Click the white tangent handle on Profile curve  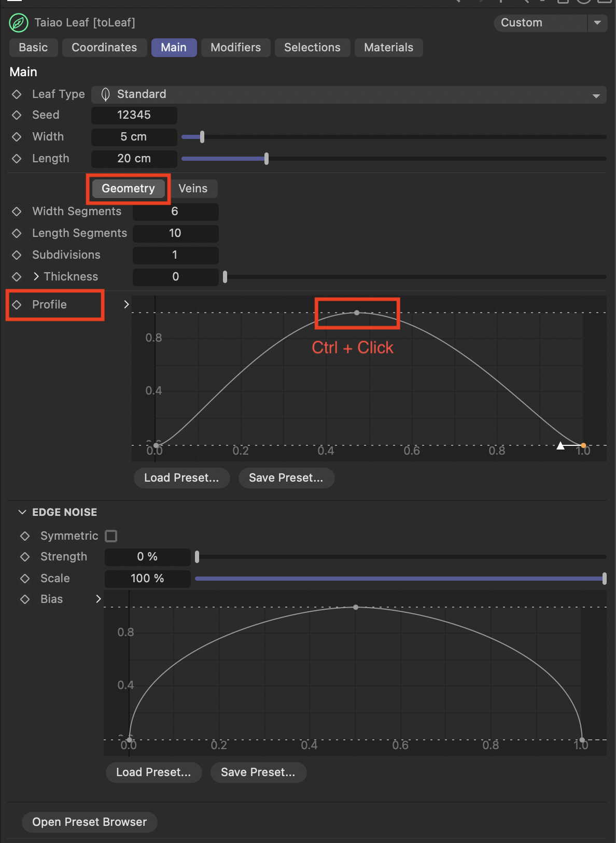tap(561, 445)
